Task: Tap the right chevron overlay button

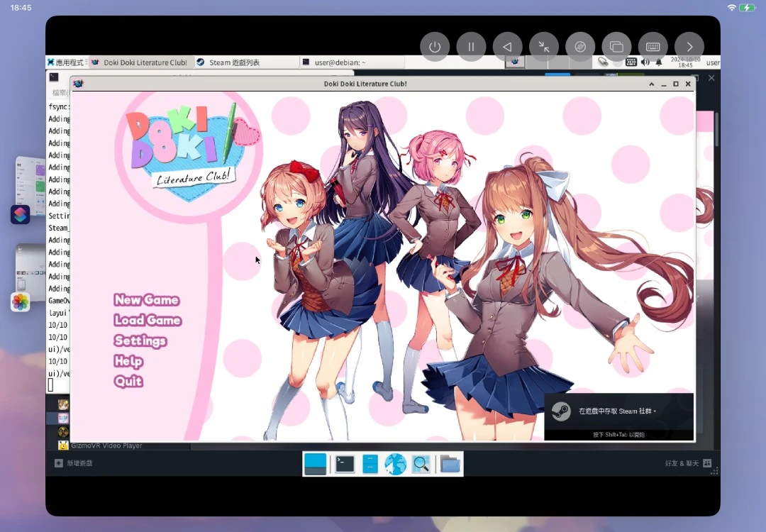Action: coord(689,47)
